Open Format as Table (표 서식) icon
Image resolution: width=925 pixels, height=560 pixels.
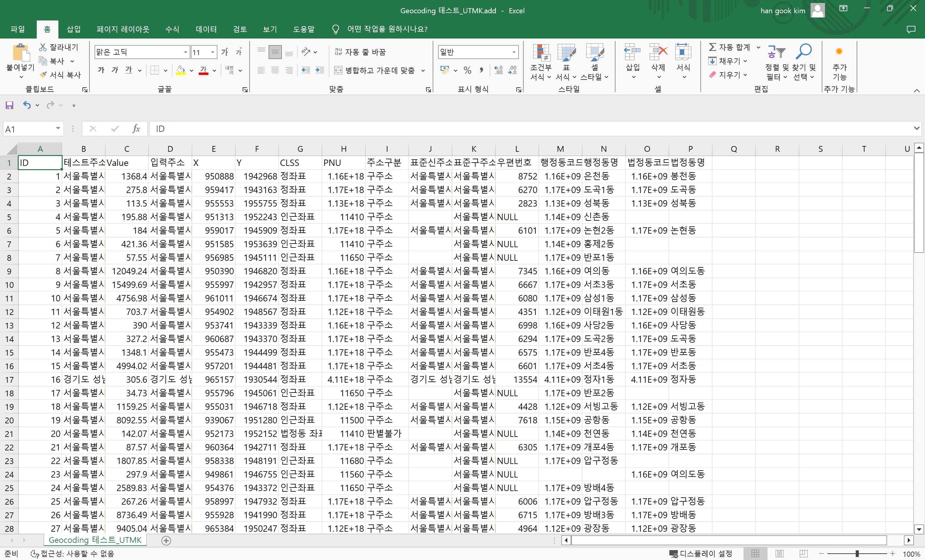tap(566, 53)
